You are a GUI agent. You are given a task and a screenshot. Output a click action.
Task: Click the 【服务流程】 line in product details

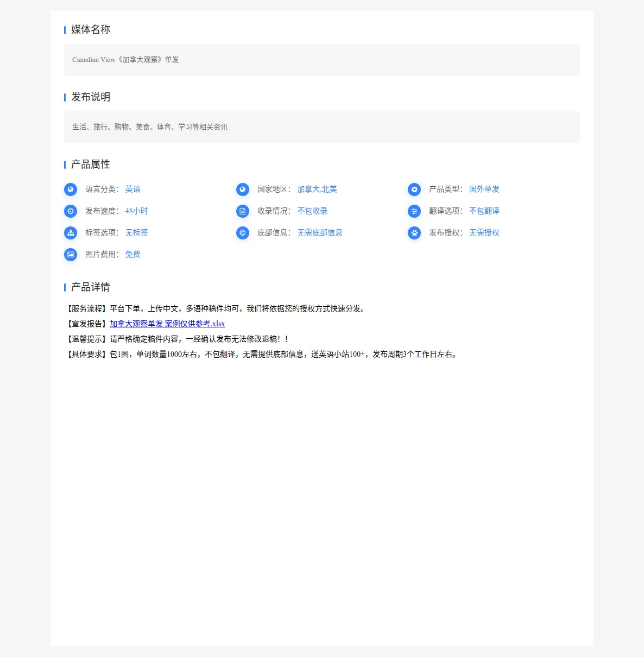216,308
